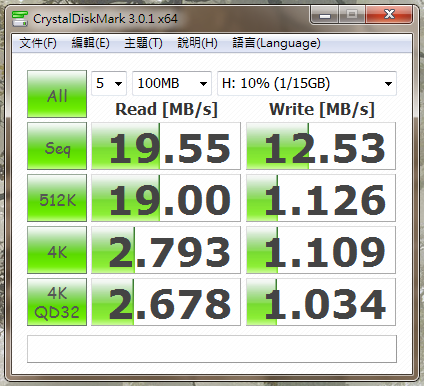
Task: Select the 512K read value 19.00
Action: (x=166, y=198)
